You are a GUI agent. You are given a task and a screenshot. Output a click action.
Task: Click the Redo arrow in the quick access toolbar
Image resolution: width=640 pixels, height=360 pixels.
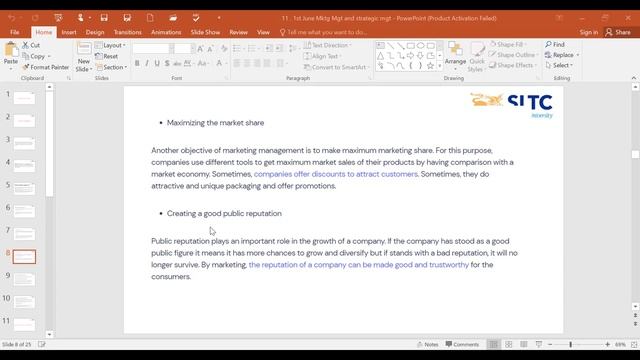tap(35, 18)
